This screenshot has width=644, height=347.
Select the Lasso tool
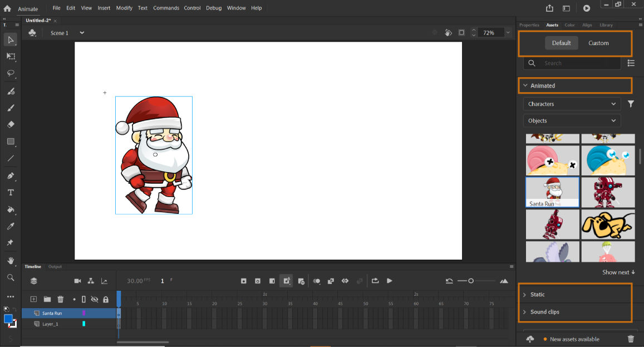[x=11, y=74]
